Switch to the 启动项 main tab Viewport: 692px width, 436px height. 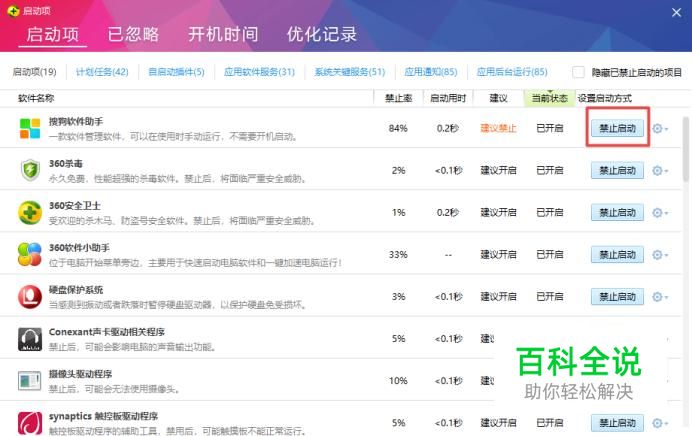[x=53, y=34]
